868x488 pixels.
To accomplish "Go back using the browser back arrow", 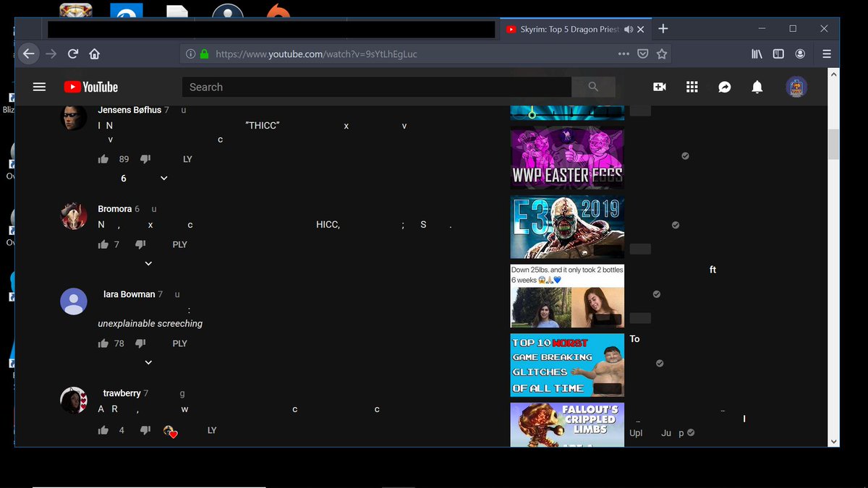I will 28,53.
